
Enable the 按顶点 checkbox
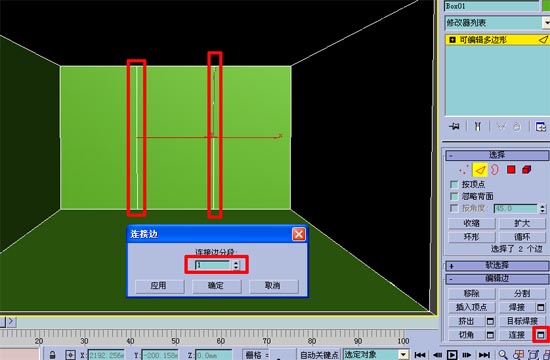454,184
